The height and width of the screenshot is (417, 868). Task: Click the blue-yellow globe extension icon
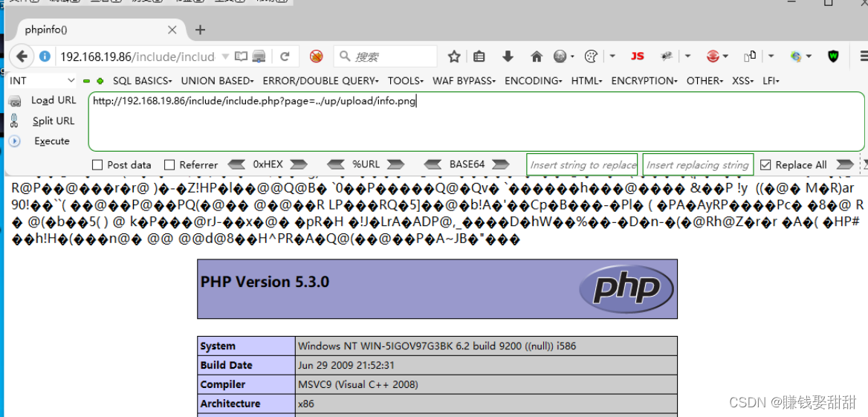[796, 56]
